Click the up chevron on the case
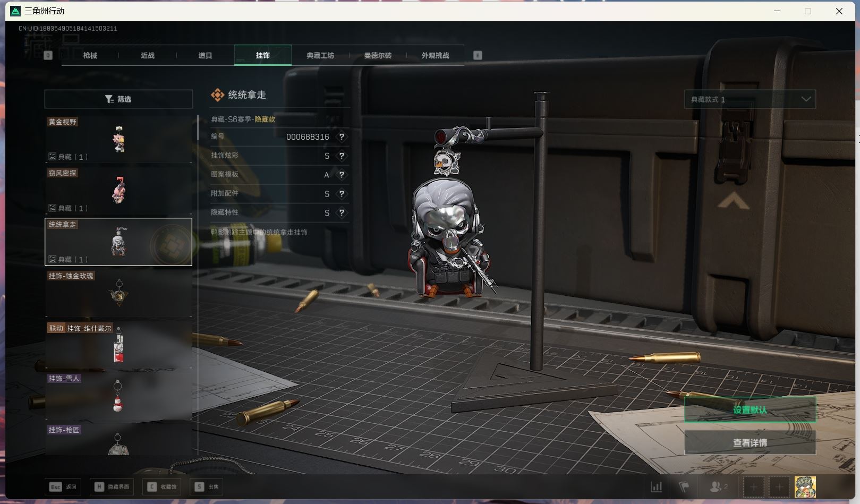The width and height of the screenshot is (860, 504). click(x=733, y=202)
